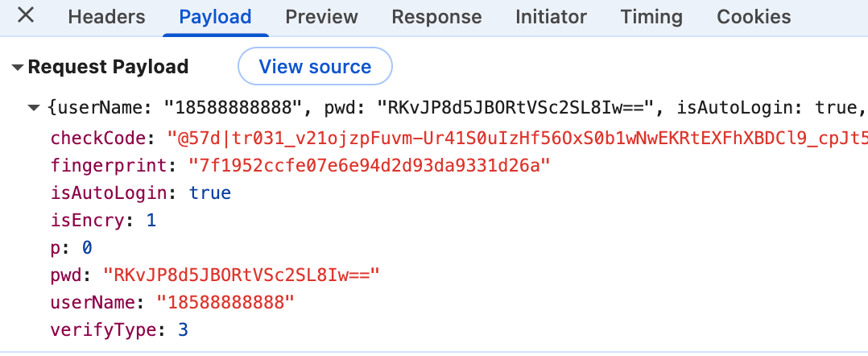Viewport: 868px width, 356px height.
Task: Select the userName value at the bottom
Action: 225,303
